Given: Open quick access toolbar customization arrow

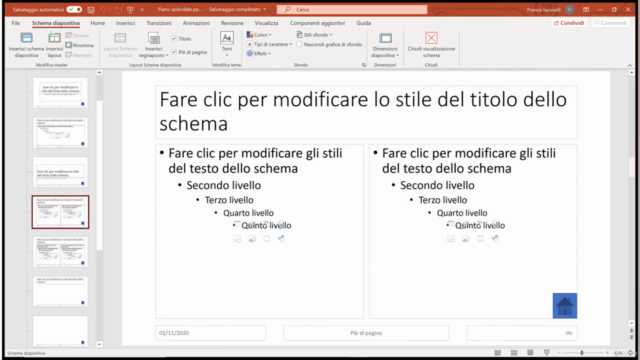Looking at the screenshot, I should click(142, 9).
